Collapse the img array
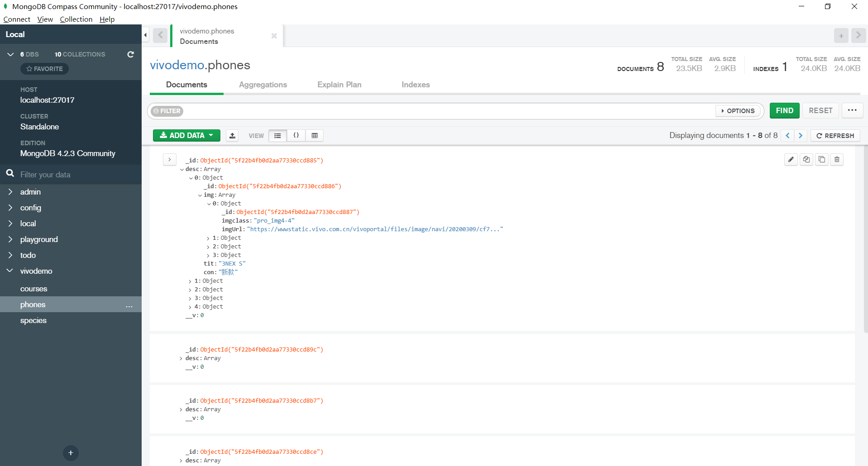The image size is (868, 466). [x=200, y=195]
